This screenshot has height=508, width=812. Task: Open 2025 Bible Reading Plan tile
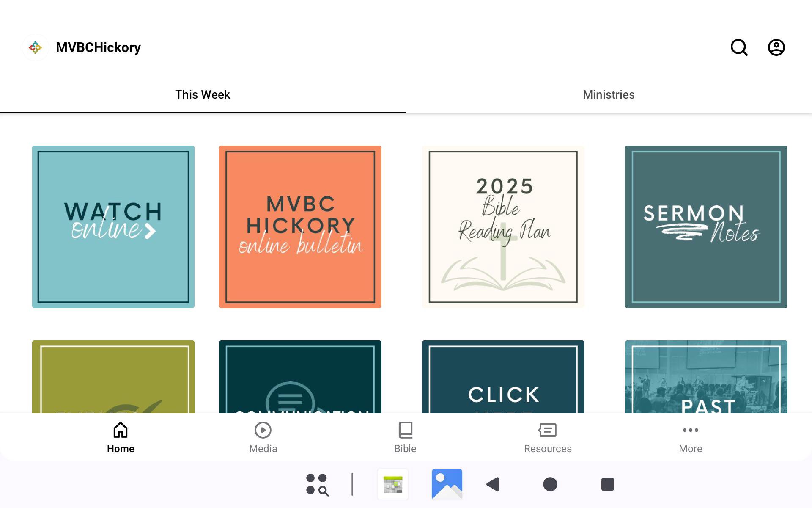pyautogui.click(x=503, y=227)
